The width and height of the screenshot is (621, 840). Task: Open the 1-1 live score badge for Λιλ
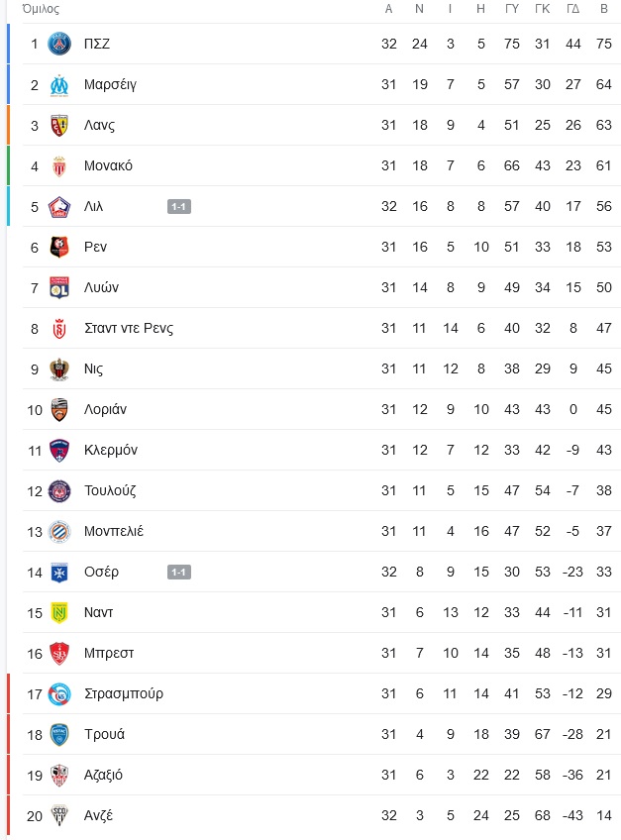[x=179, y=207]
